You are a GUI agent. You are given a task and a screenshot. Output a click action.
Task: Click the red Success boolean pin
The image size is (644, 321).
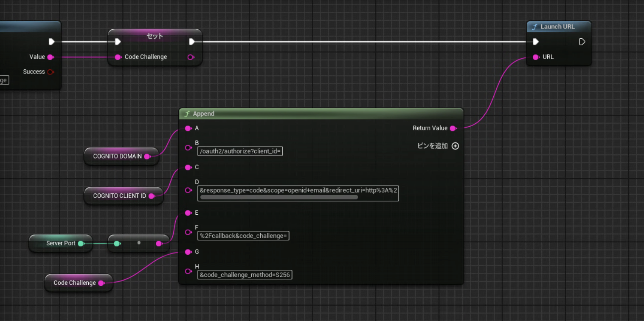coord(51,72)
